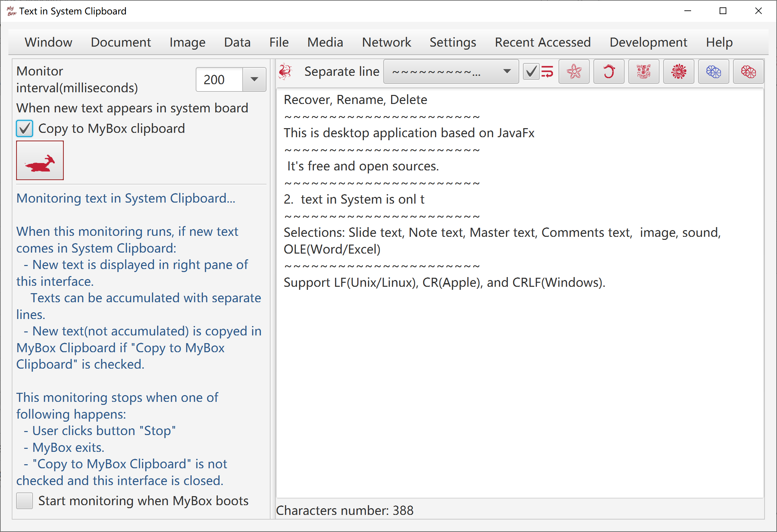Click the '- User clicks button "Stop"' text
Image resolution: width=777 pixels, height=532 pixels.
coord(100,431)
